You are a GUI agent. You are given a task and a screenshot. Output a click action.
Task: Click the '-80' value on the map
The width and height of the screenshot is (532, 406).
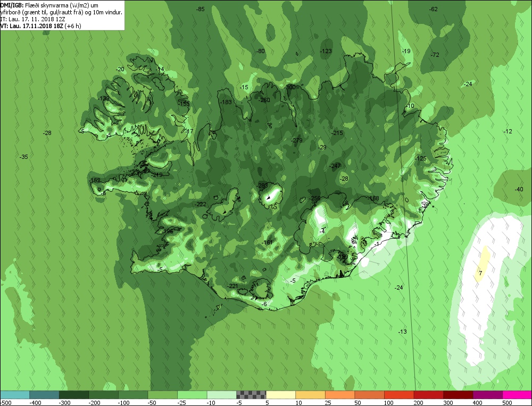coord(260,51)
